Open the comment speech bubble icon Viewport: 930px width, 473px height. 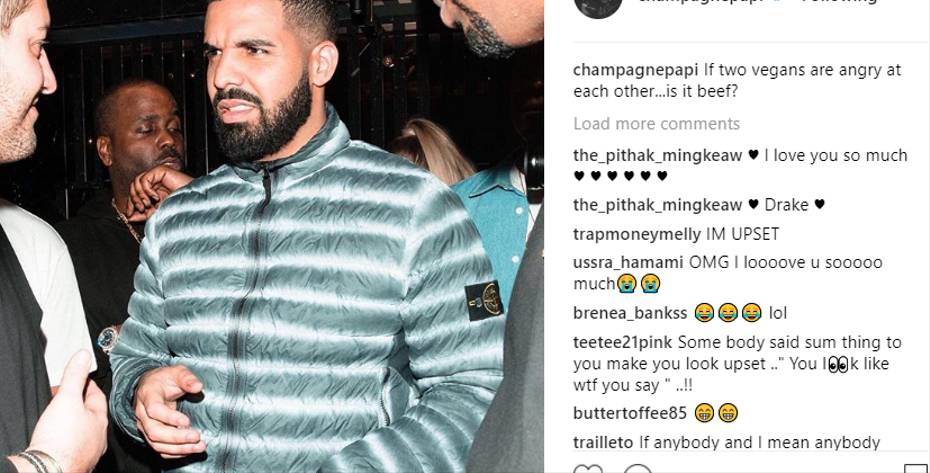638,469
